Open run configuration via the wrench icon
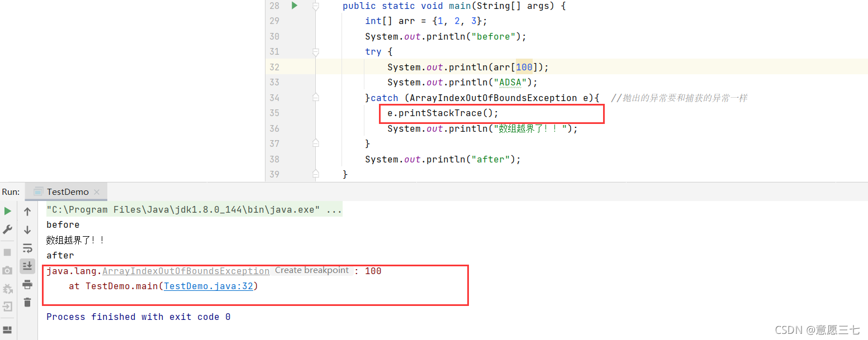 (8, 229)
